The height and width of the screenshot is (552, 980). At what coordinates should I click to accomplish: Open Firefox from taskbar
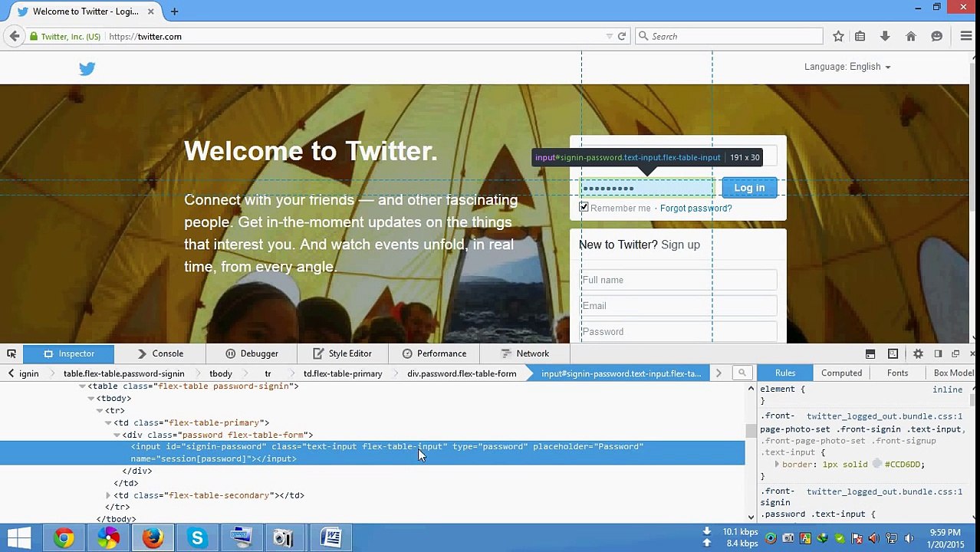(153, 538)
